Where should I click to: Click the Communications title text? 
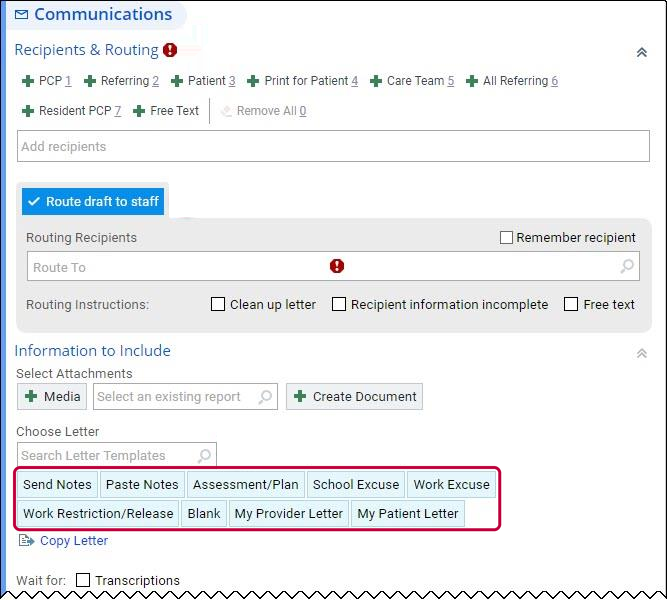103,14
